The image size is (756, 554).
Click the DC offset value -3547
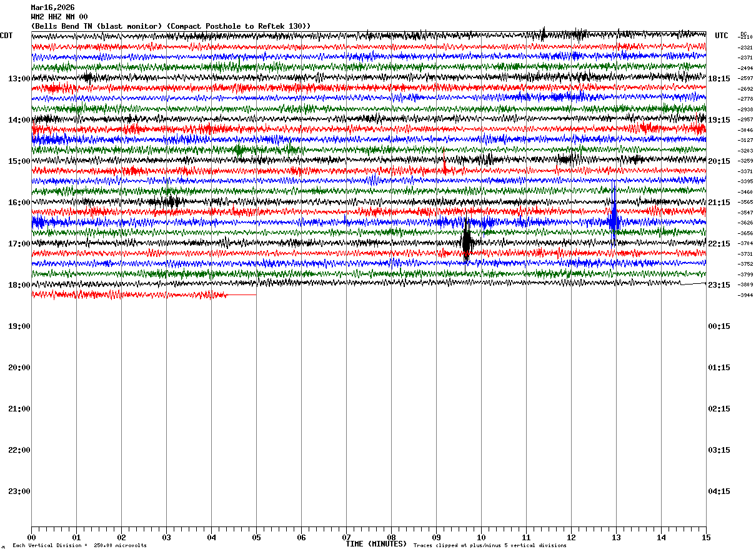[x=745, y=213]
